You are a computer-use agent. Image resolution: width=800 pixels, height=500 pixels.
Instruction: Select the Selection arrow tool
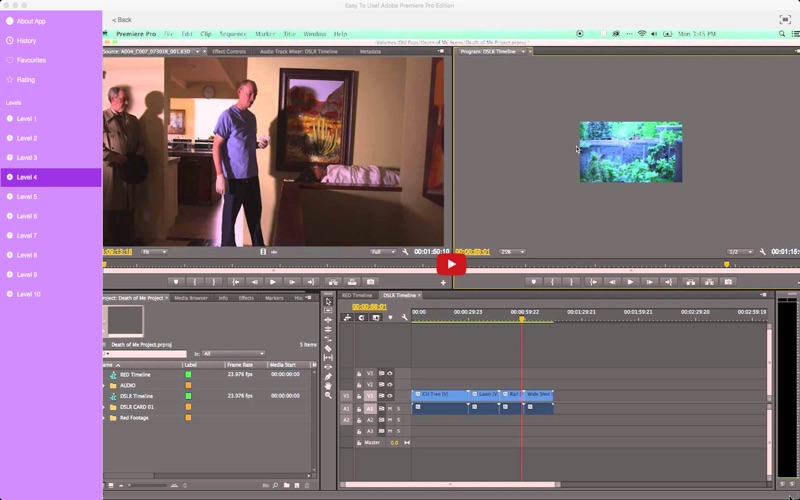click(x=328, y=302)
